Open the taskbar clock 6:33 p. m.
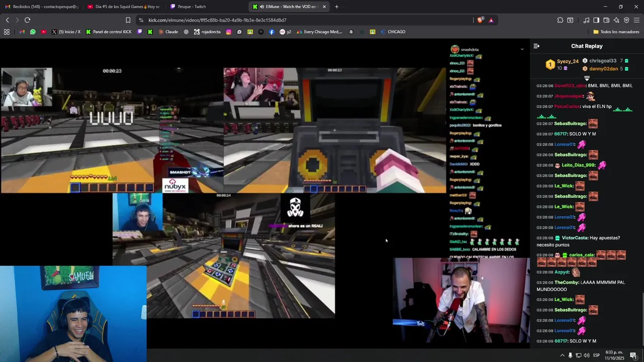644x362 pixels. [x=614, y=355]
